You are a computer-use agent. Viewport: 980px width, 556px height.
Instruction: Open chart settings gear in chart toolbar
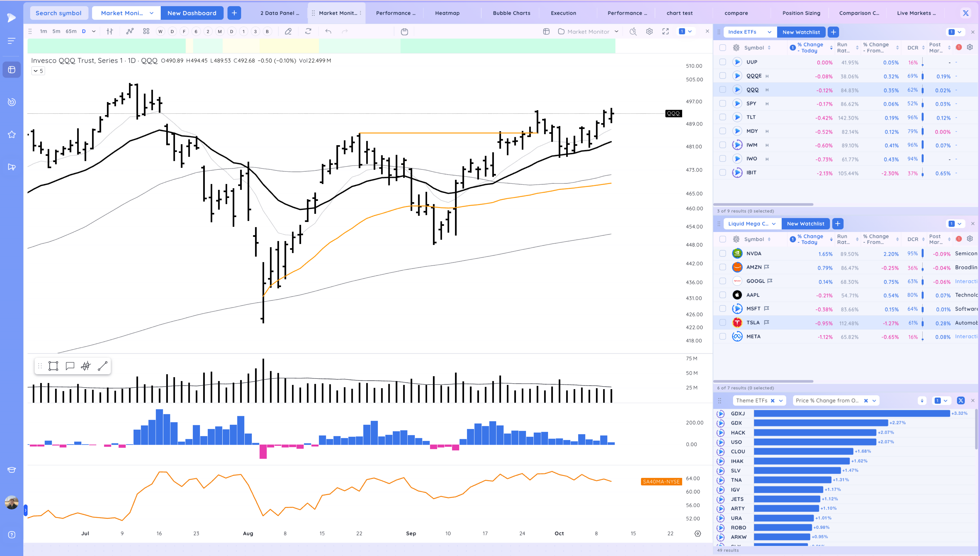[649, 31]
